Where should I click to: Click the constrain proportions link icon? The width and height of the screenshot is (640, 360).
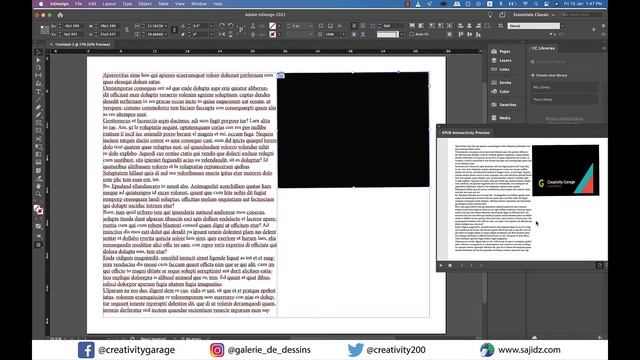[127, 30]
